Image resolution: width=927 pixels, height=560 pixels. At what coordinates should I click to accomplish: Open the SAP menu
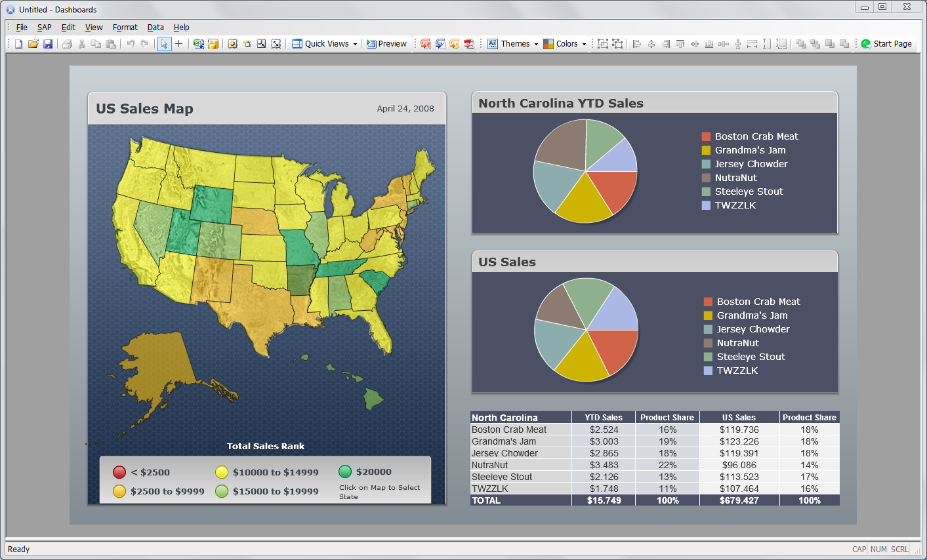click(x=44, y=28)
